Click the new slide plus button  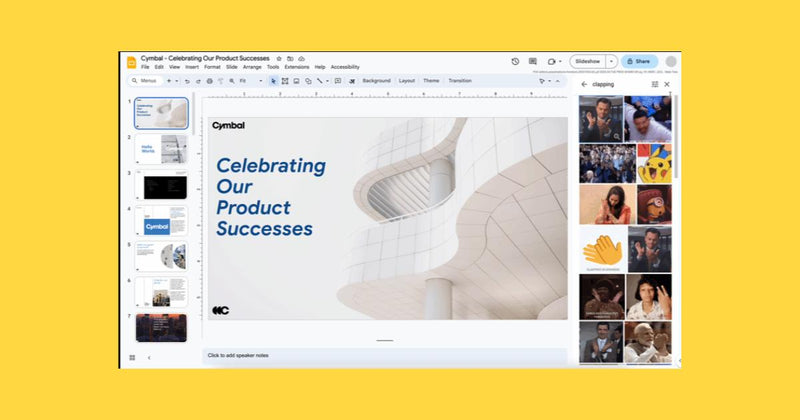(169, 81)
